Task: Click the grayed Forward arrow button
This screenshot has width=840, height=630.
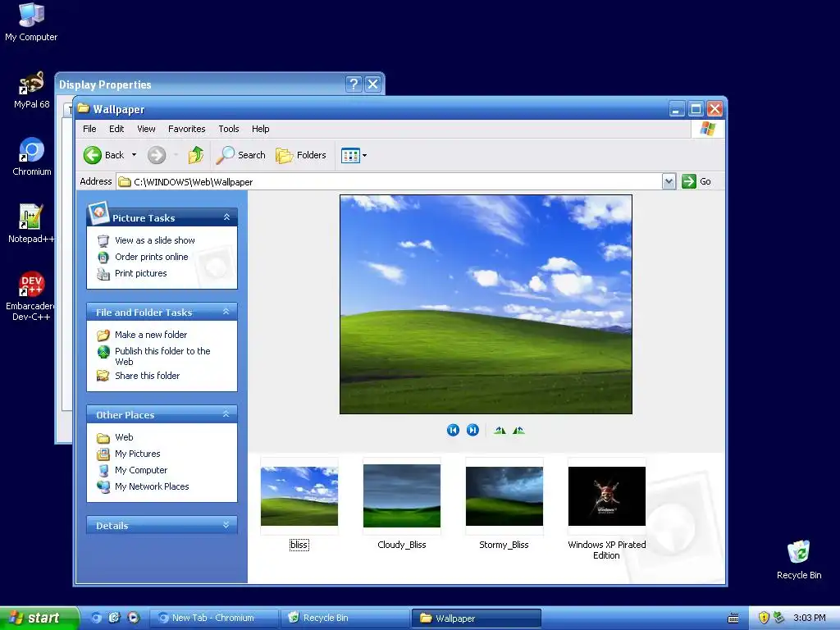Action: [157, 155]
